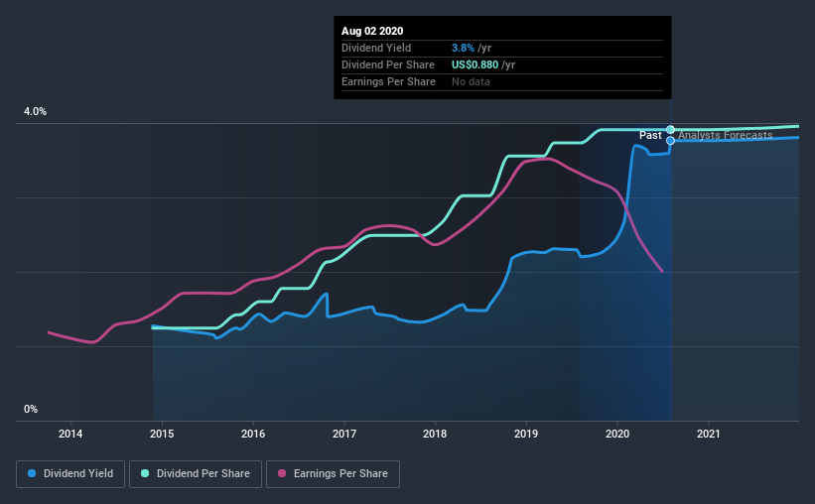The image size is (815, 504).
Task: Click the 4.0% y-axis label
Action: 35,112
